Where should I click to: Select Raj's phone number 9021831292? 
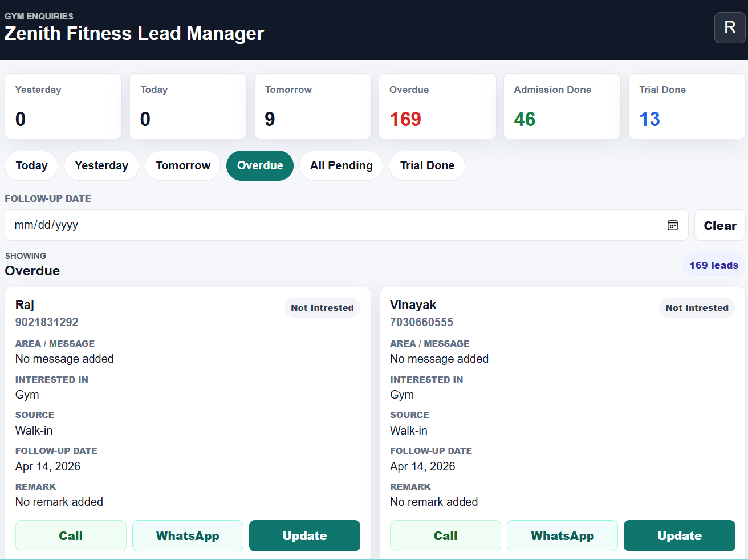tap(47, 322)
